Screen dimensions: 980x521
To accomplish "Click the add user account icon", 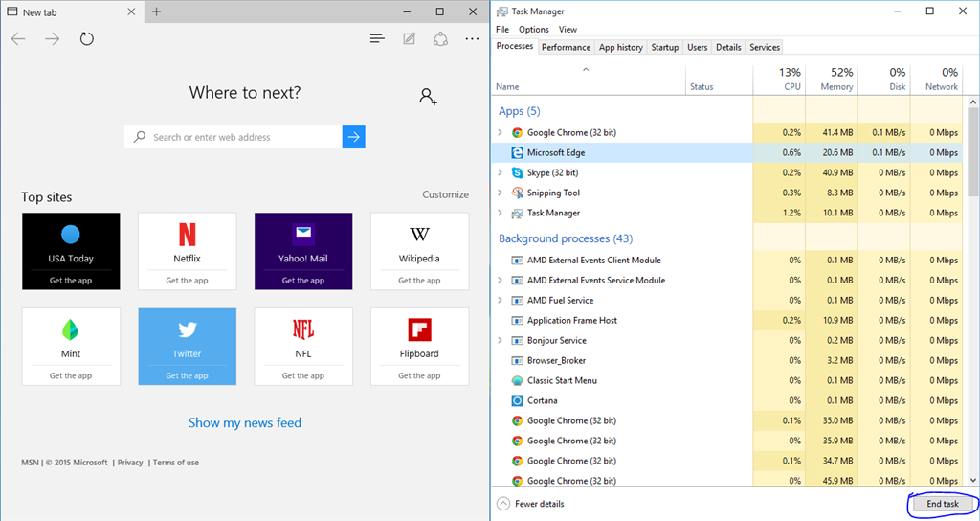I will [428, 97].
